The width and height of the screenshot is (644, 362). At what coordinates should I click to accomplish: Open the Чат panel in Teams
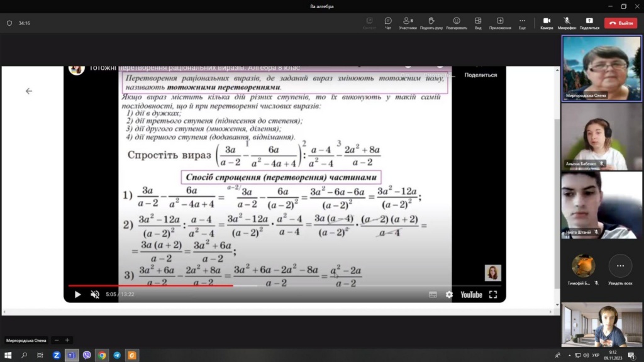[388, 23]
